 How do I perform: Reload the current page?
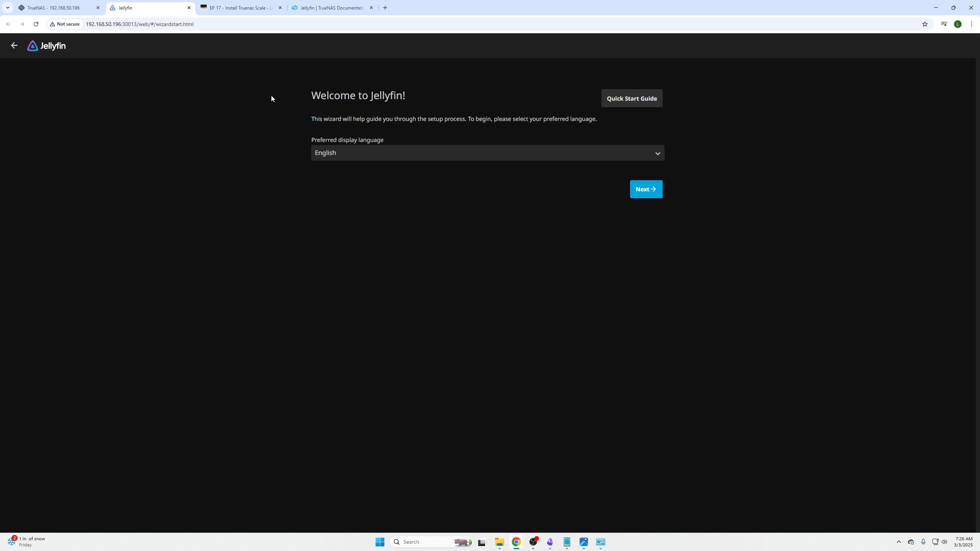36,24
